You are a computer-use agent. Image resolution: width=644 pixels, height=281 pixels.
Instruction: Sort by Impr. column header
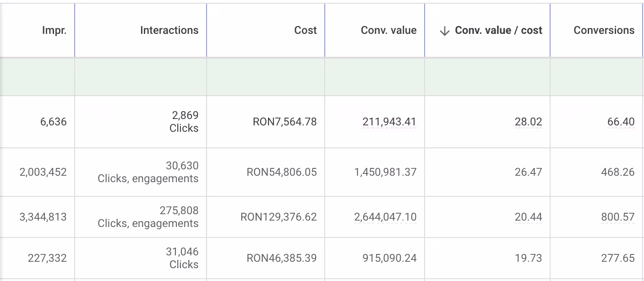click(x=55, y=31)
